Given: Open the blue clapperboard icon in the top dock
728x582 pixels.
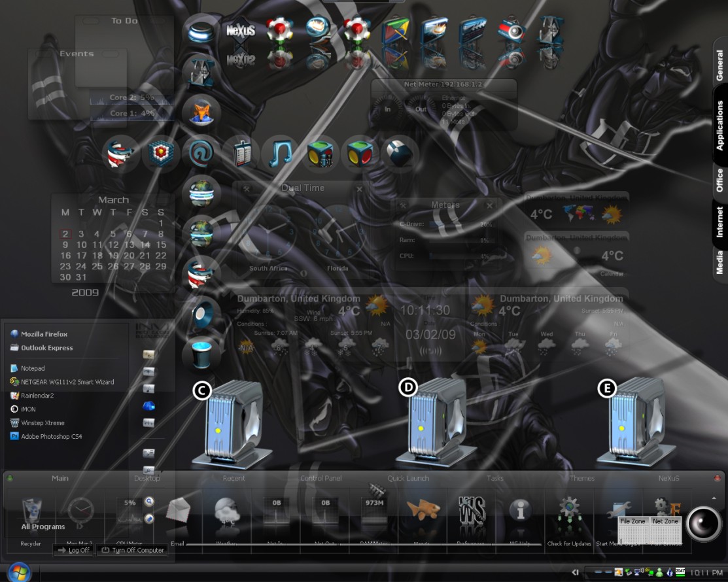Looking at the screenshot, I should (x=473, y=30).
